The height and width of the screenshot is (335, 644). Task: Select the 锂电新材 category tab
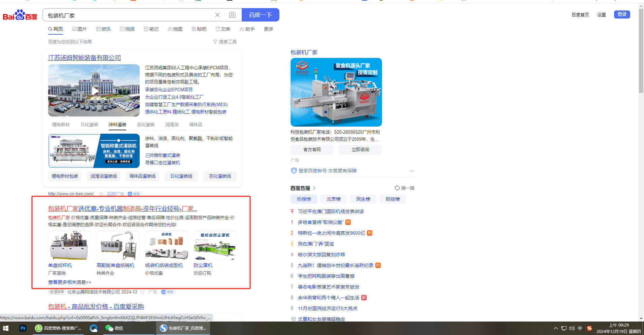(61, 125)
